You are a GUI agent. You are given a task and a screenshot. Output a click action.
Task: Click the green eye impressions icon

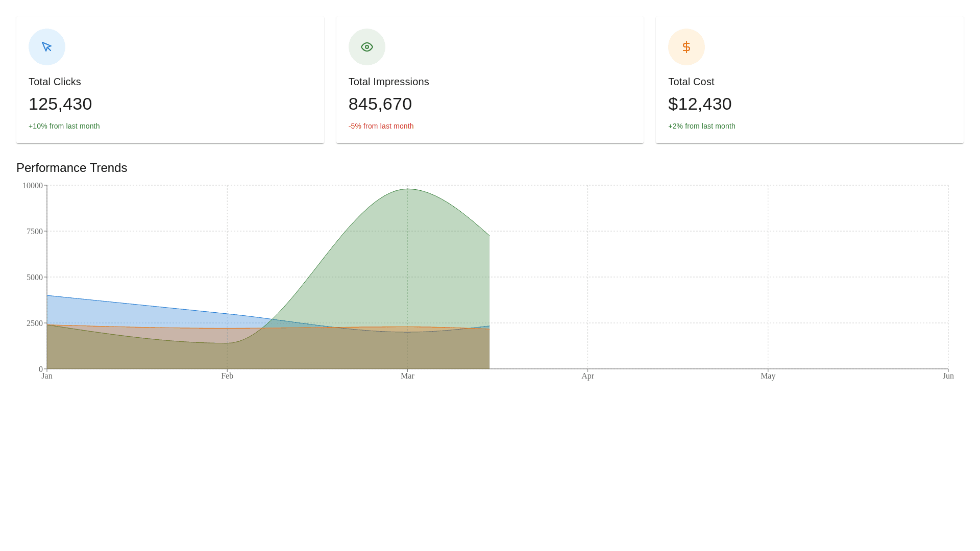(366, 47)
